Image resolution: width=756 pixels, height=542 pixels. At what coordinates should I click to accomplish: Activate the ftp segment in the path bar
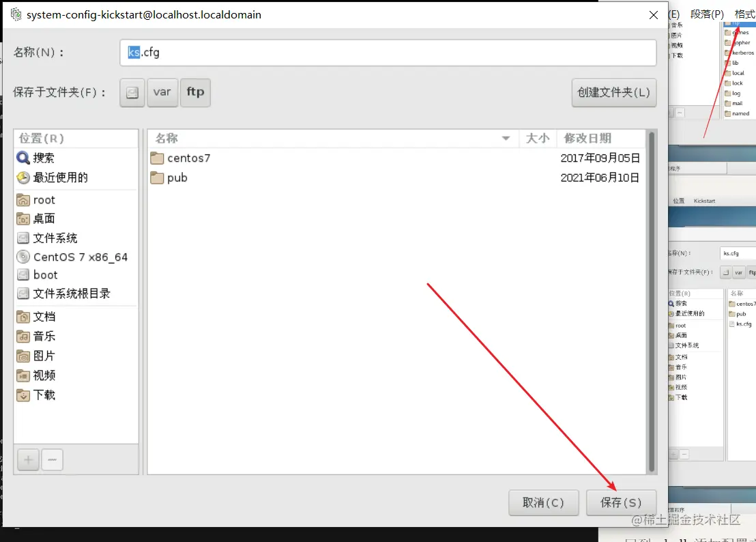point(195,92)
